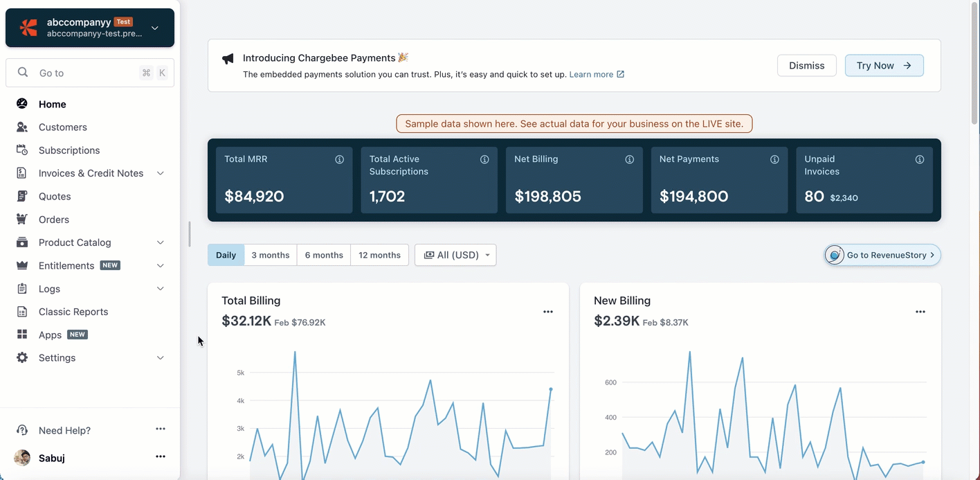The width and height of the screenshot is (980, 480).
Task: Click the Customers icon in sidebar
Action: (22, 127)
